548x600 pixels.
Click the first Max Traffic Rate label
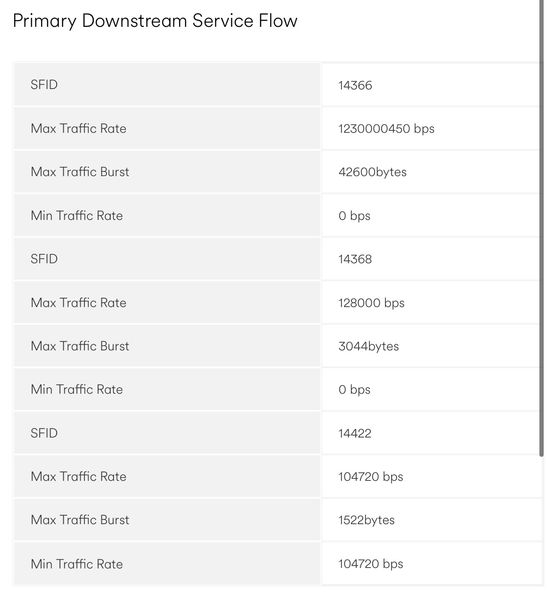point(78,129)
